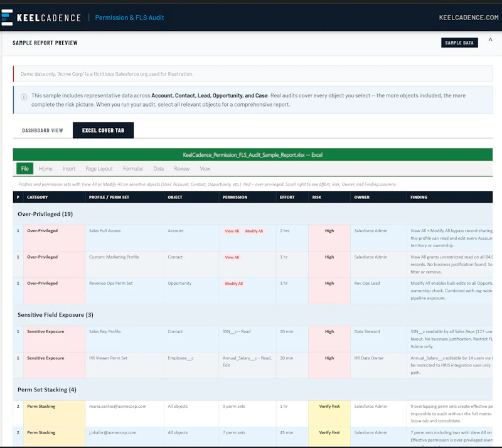This screenshot has width=502, height=448.
Task: Open the Data ribbon tab
Action: 158,168
